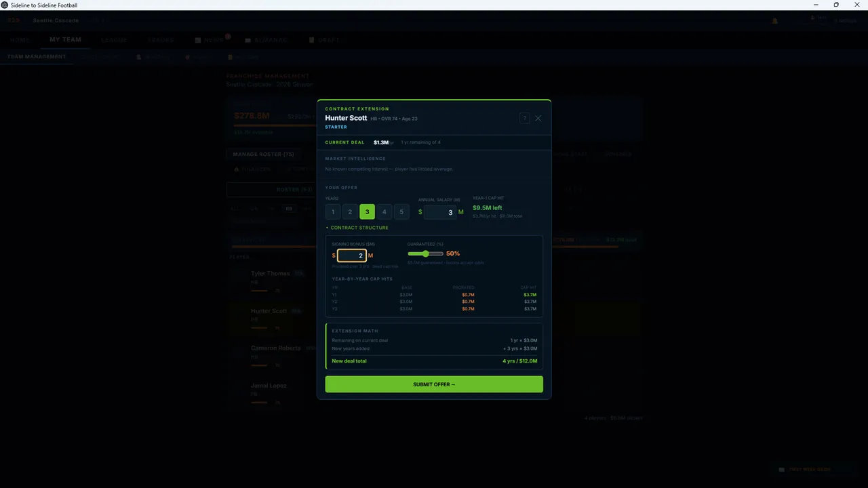The height and width of the screenshot is (488, 868).
Task: Set contract length to 4 years
Action: pos(384,212)
